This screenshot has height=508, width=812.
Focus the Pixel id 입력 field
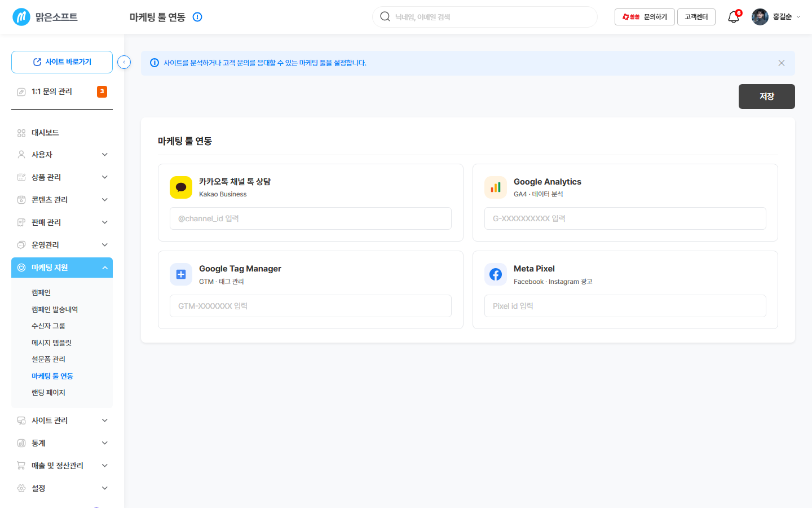click(x=625, y=306)
